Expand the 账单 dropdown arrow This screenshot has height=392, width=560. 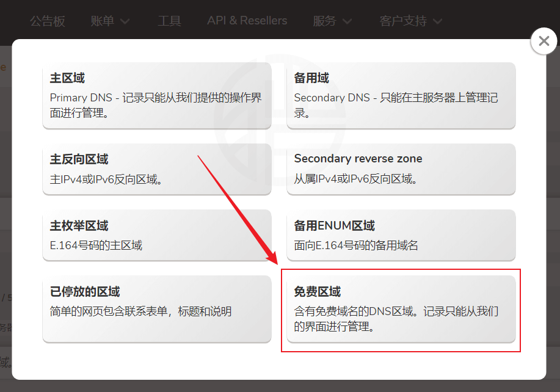pos(125,21)
